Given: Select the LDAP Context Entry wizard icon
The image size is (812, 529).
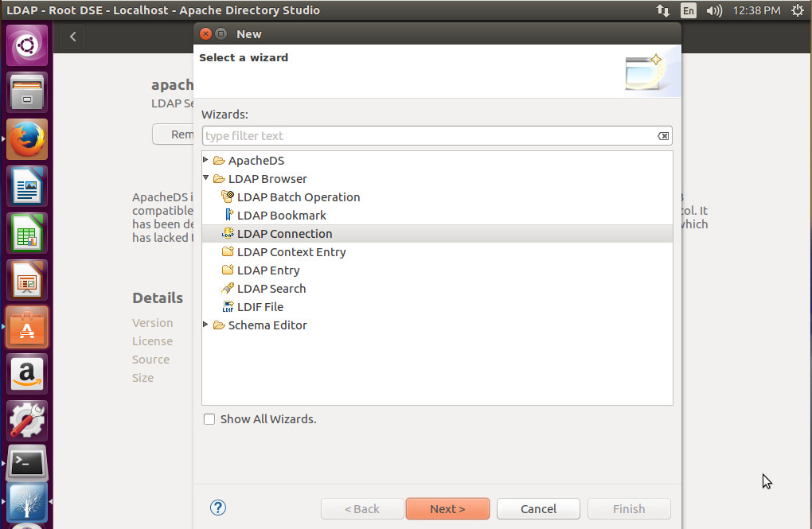Looking at the screenshot, I should pyautogui.click(x=228, y=251).
